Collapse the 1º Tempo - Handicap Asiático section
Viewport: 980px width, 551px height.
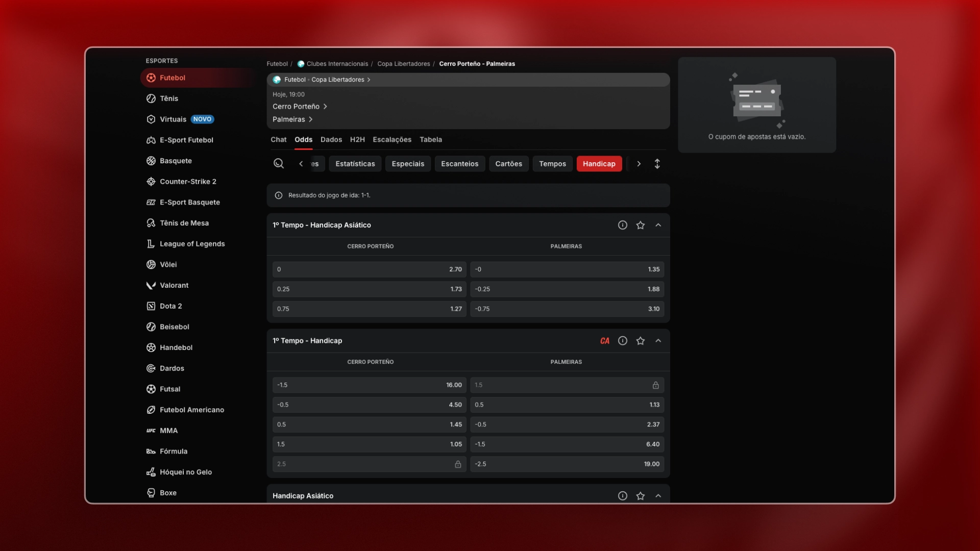tap(658, 225)
